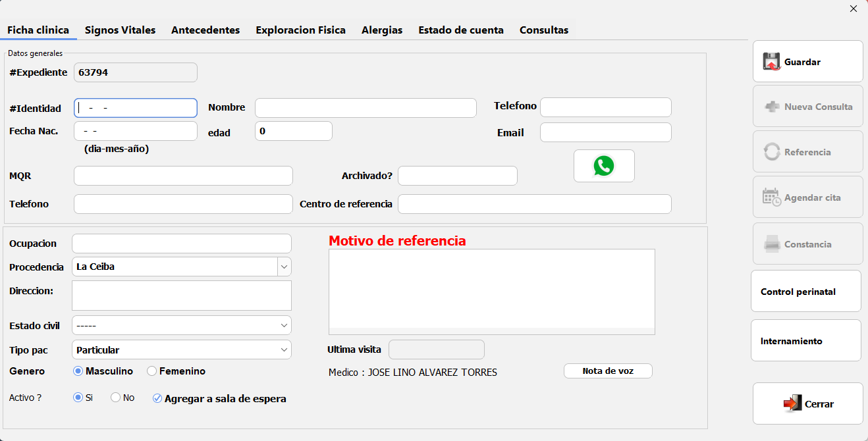Open the Alergias tab
The height and width of the screenshot is (441, 868).
pos(382,30)
